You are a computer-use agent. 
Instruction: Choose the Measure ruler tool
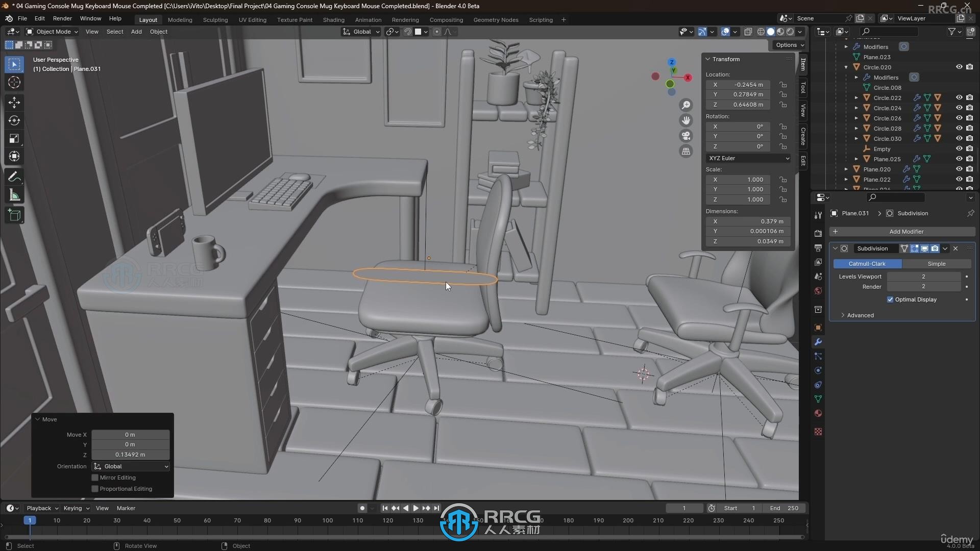pos(14,195)
